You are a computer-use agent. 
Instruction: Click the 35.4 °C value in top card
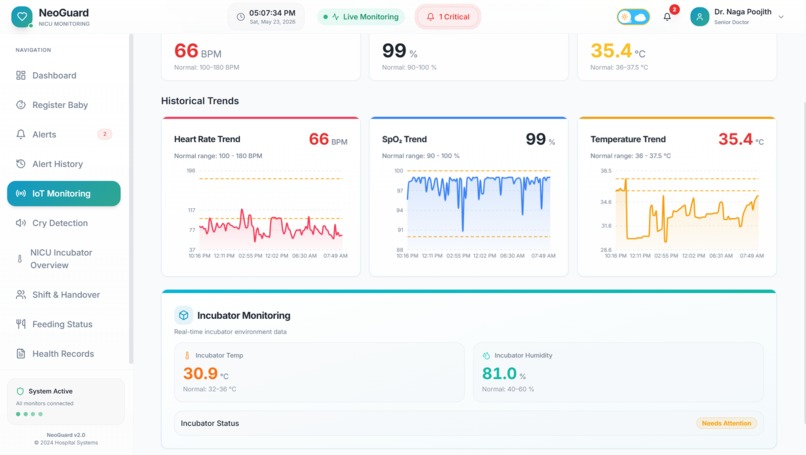coord(617,51)
